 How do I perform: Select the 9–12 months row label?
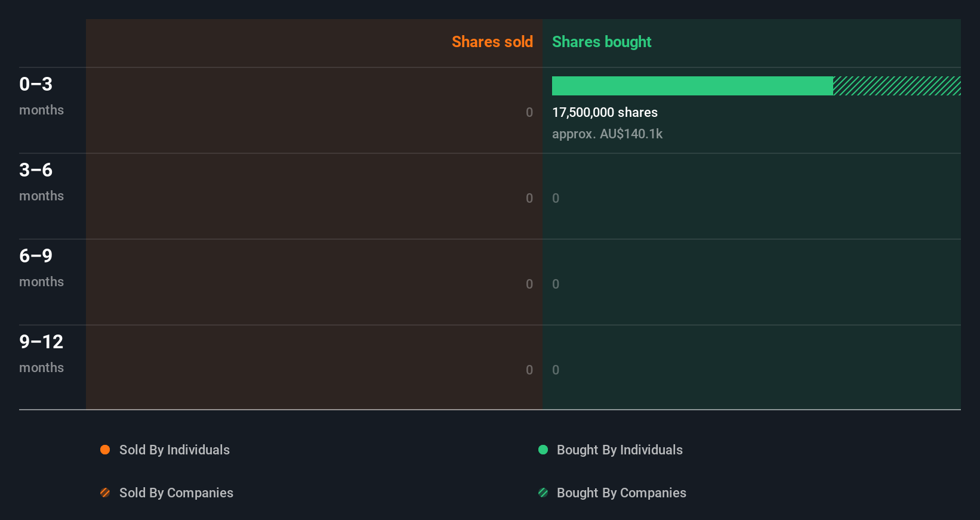coord(41,353)
